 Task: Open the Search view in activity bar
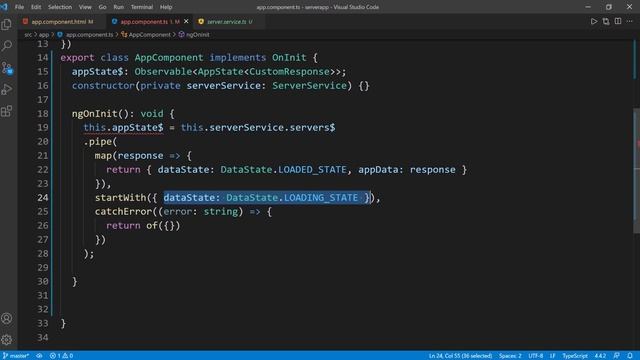(x=7, y=46)
